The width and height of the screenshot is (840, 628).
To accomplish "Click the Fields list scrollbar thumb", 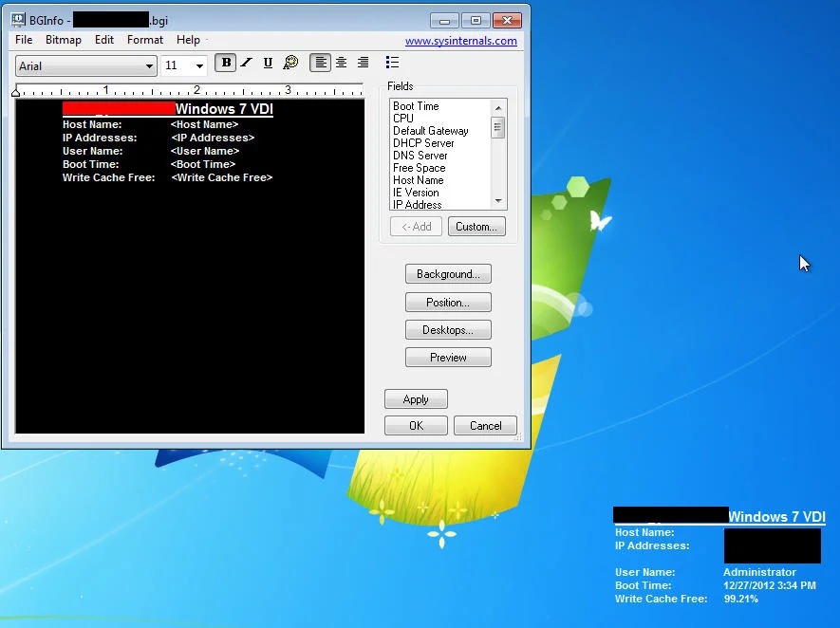I will (497, 127).
